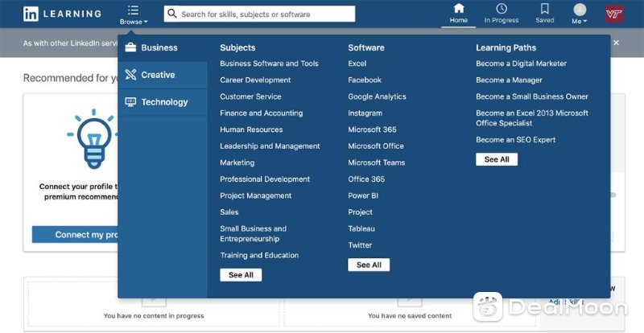Screen dimensions: 644x333
Task: Click the Connect my profile button
Action: point(75,234)
